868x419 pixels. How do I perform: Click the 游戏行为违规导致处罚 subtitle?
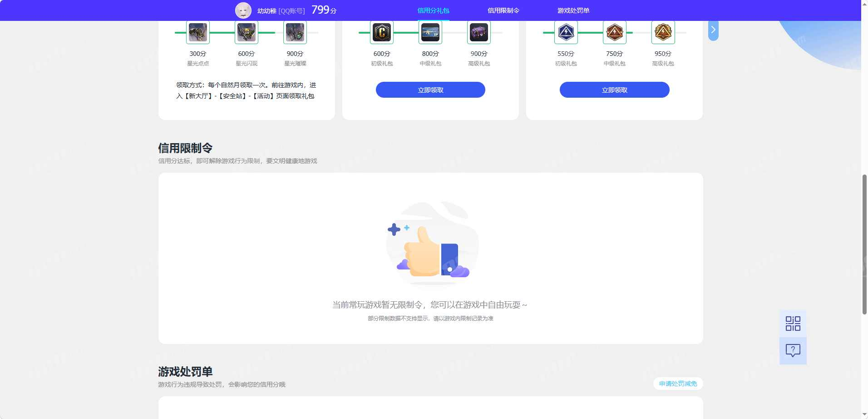tap(222, 384)
